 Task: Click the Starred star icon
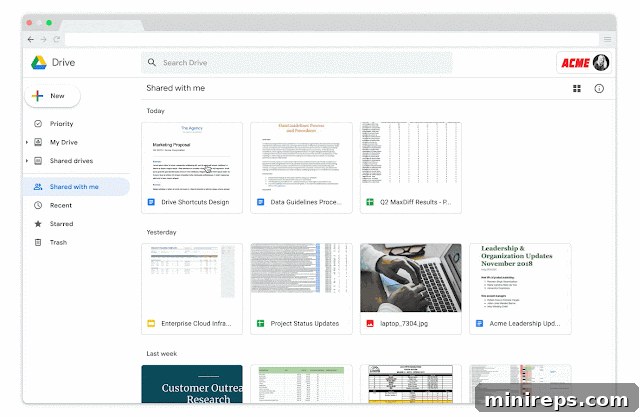[x=38, y=224]
